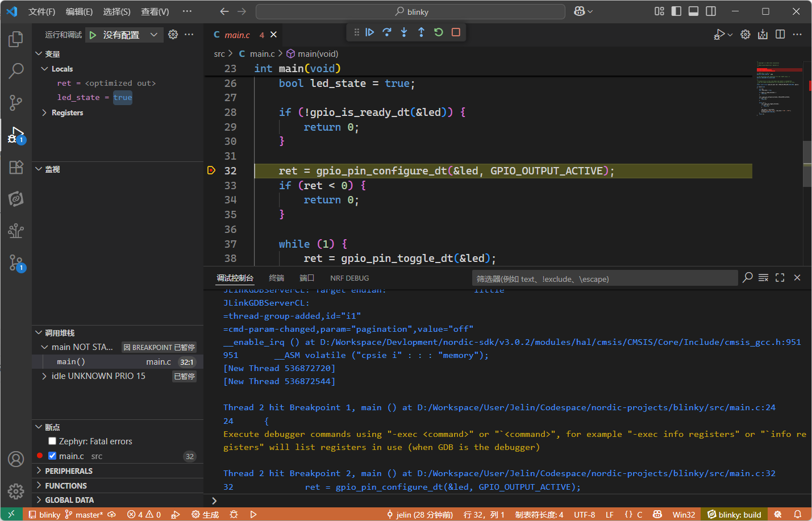Restart the debug session
Screen dimensions: 812x521
coord(439,32)
